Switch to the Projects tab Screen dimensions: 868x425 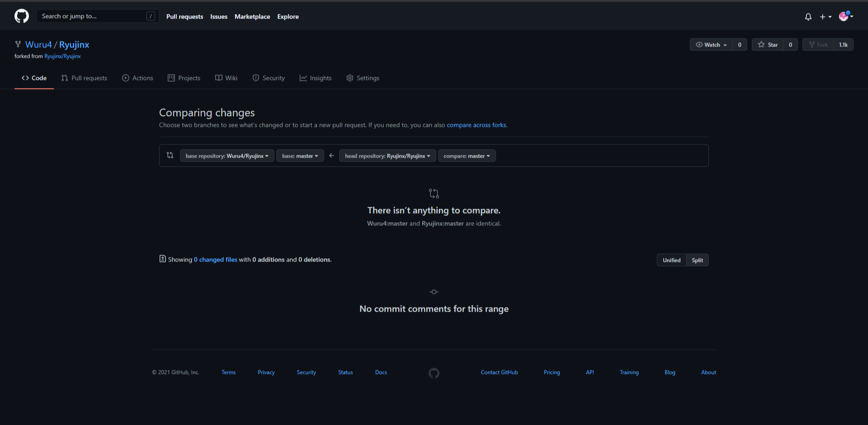[184, 78]
